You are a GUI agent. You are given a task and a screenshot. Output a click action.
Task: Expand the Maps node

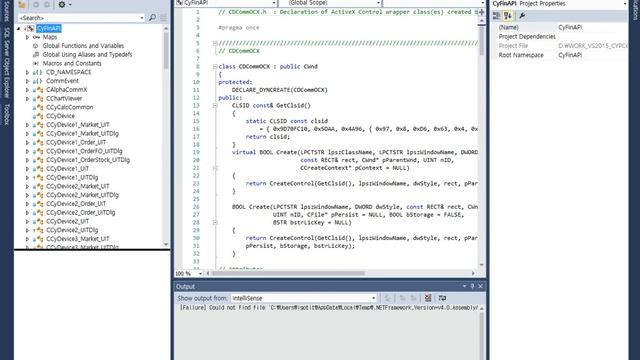coord(27,37)
